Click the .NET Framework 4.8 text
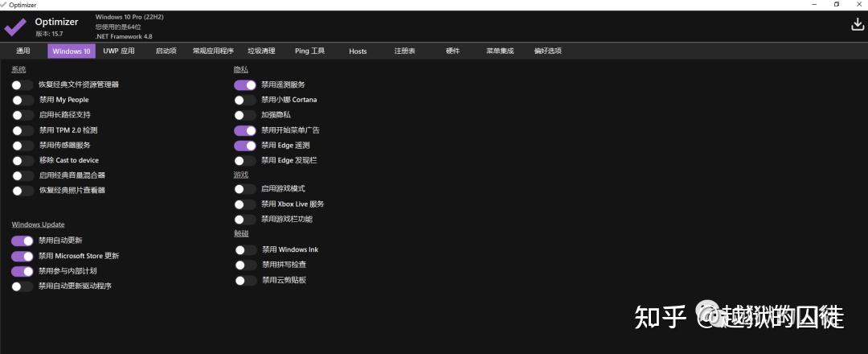868x354 pixels. tap(124, 36)
